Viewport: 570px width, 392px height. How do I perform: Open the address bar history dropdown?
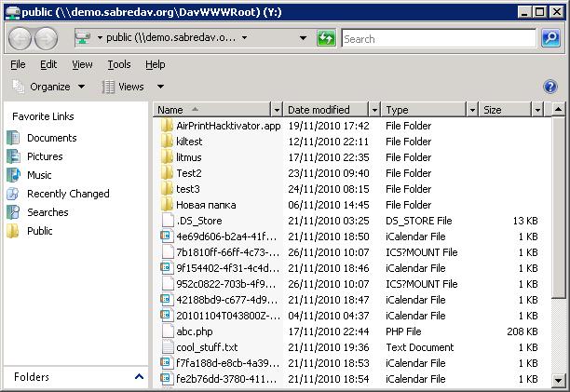(303, 38)
